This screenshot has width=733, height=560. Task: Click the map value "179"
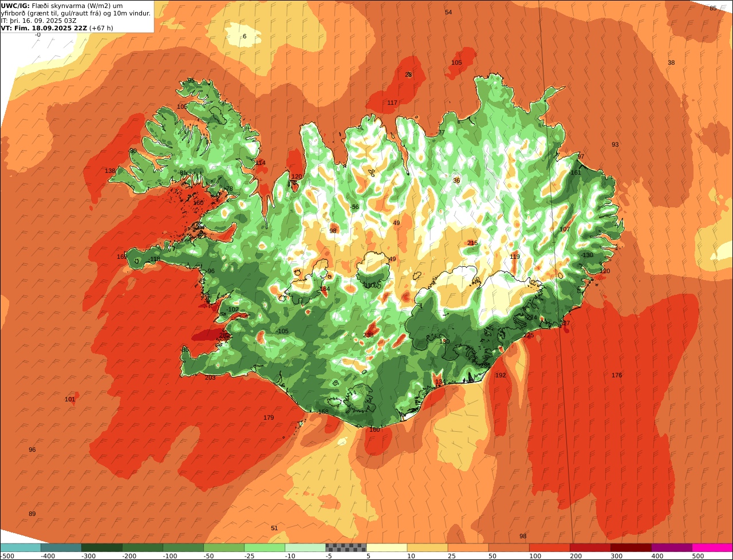coord(269,418)
